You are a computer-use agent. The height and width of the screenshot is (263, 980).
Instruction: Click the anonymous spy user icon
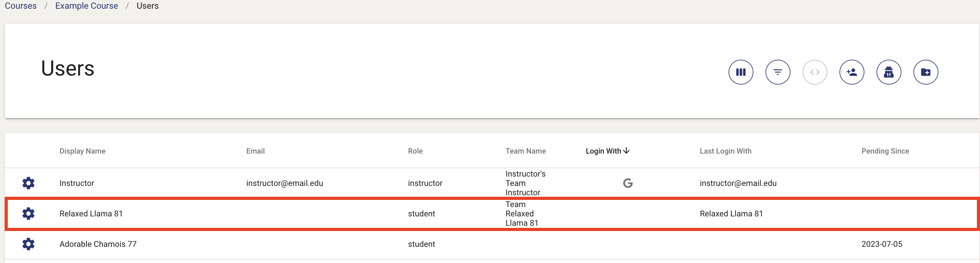[888, 72]
